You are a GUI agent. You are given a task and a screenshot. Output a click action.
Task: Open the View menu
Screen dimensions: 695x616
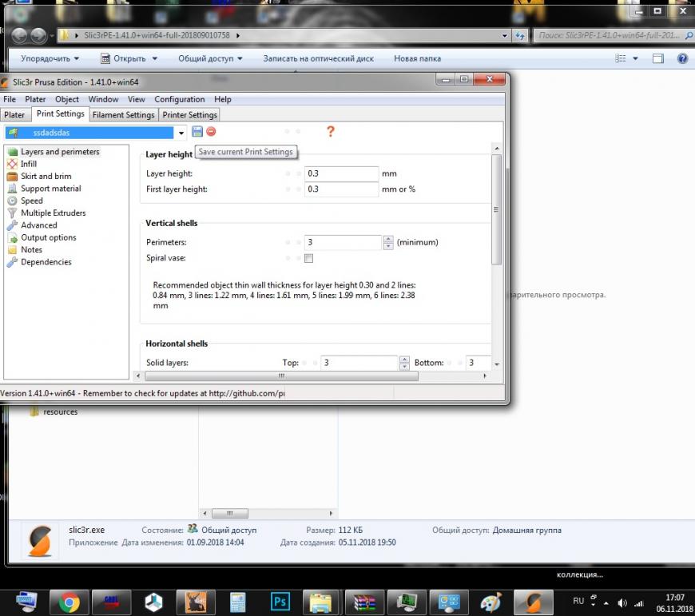[136, 99]
